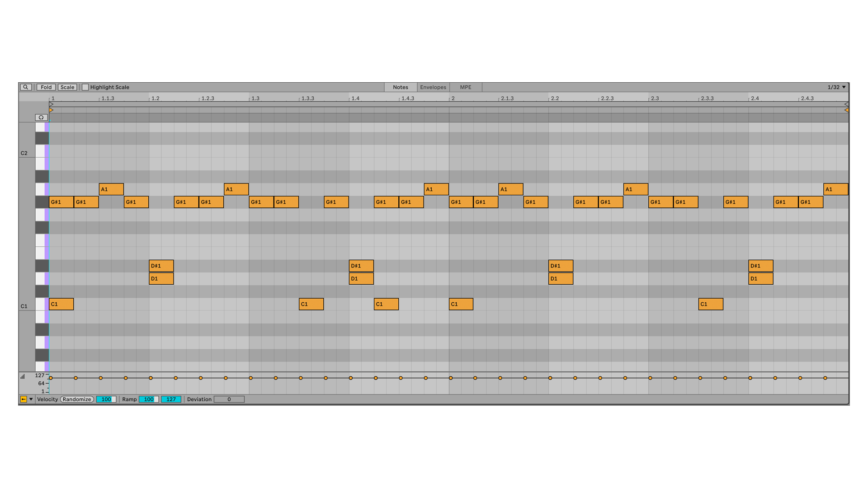Open the lane selector dropdown triangle

click(x=31, y=399)
